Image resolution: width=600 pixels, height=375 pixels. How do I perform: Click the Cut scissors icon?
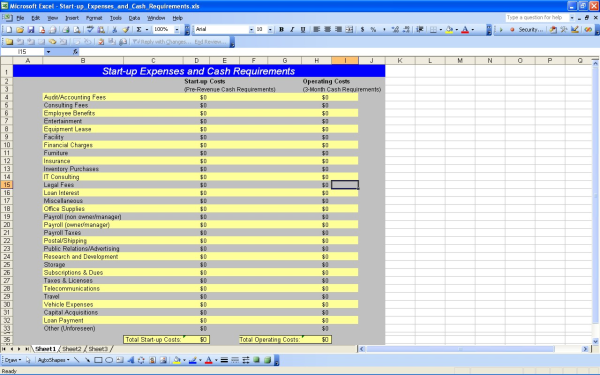[114, 29]
